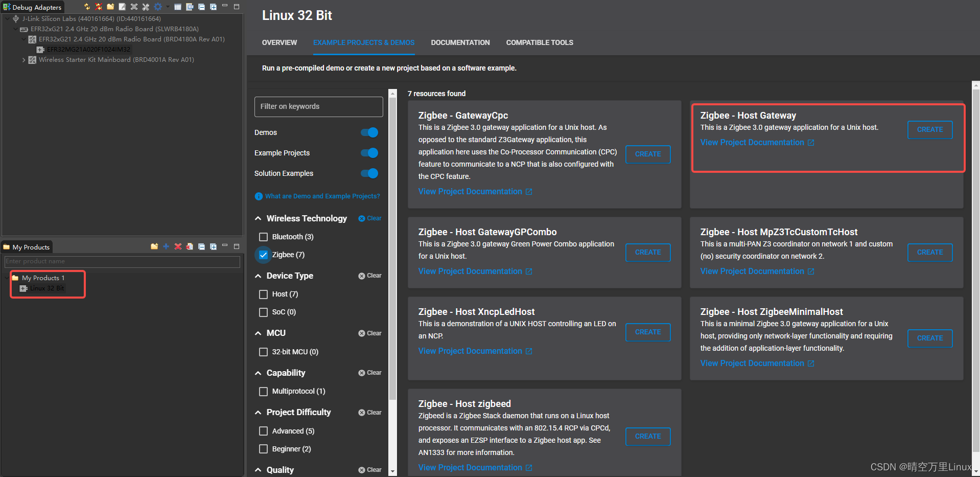Select Linux 32 Bit in My Products
Image resolution: width=980 pixels, height=477 pixels.
point(47,288)
